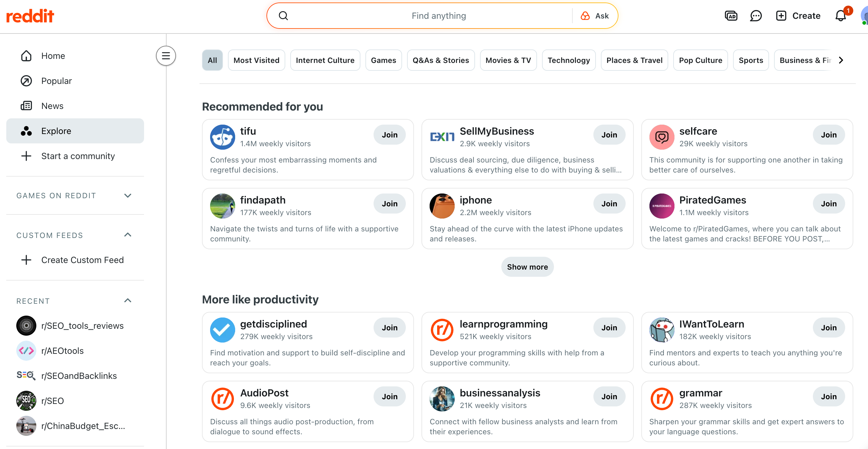Open the r/ChinaBudget_Esc... community avatar
868x449 pixels.
click(26, 426)
